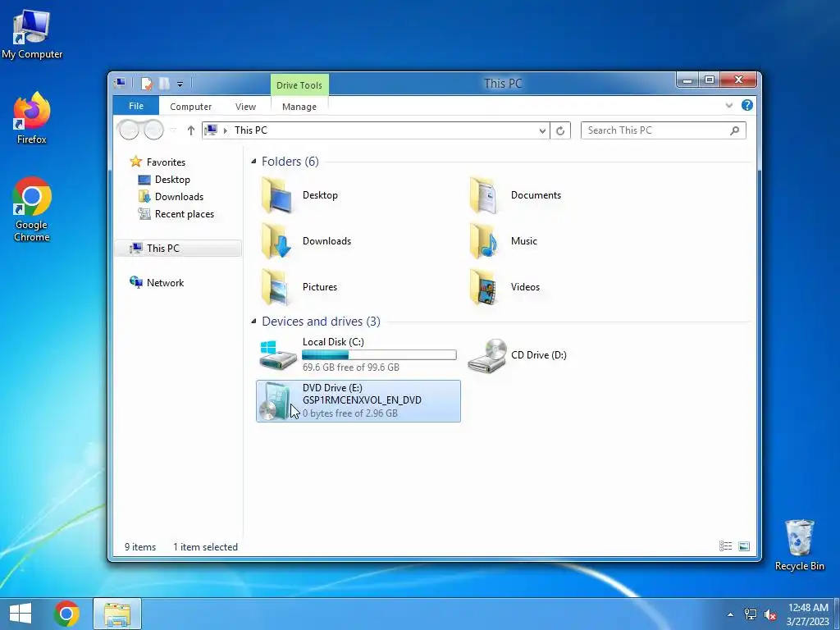Select the Pictures folder icon
Viewport: 840px width, 630px height.
pyautogui.click(x=276, y=287)
